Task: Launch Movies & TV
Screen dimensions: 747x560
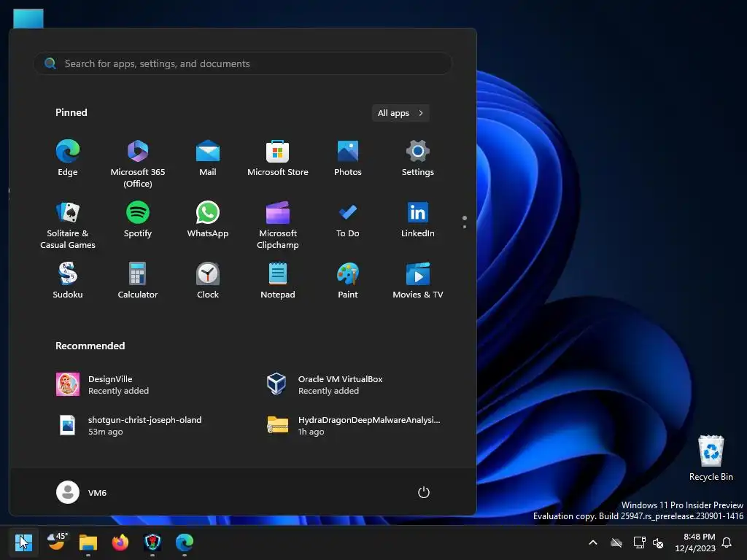Action: tap(418, 281)
